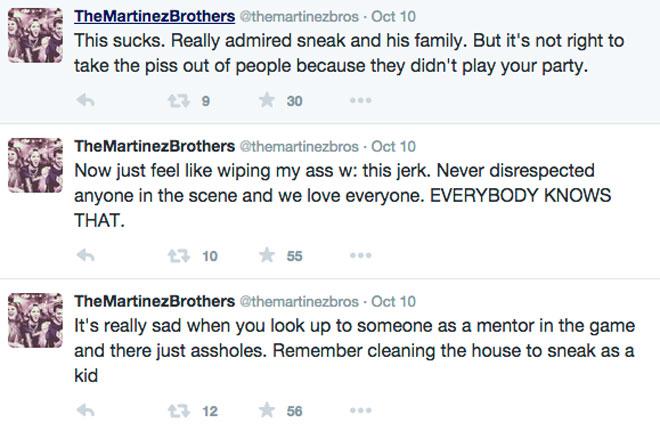Open more options on "This sucks" tweet
Screen dimensions: 660x431
pyautogui.click(x=361, y=101)
